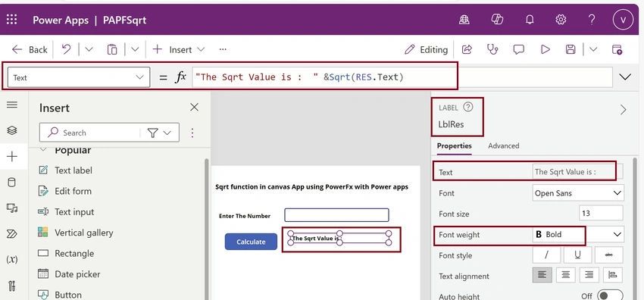Expand the undo dropdown arrow
Viewport: 644px width, 300px height.
click(89, 50)
